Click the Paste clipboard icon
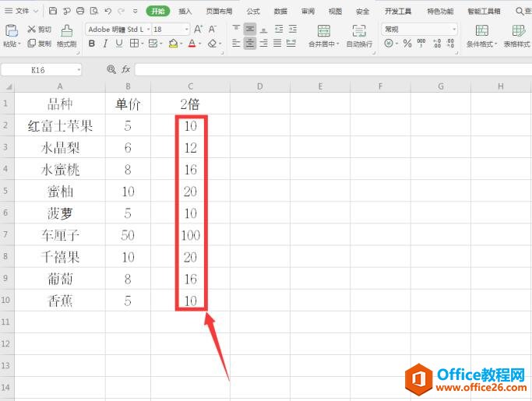 (x=12, y=31)
